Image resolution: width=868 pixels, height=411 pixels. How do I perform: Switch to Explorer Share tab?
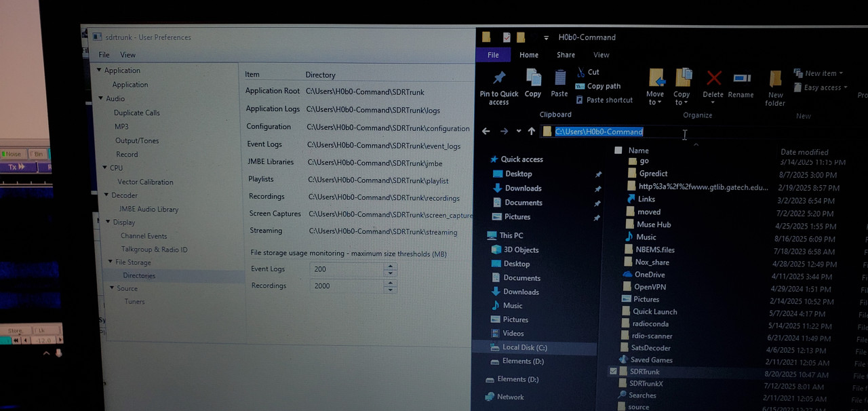coord(566,55)
